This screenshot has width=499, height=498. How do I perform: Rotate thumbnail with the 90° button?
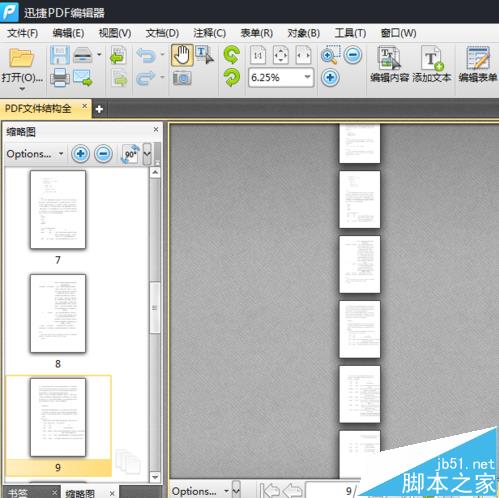click(130, 154)
